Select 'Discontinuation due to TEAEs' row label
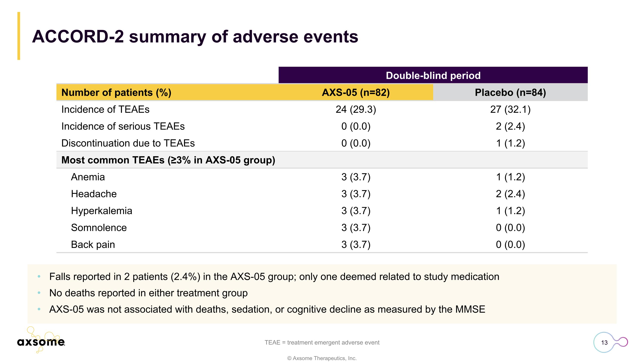This screenshot has height=362, width=644. click(x=128, y=143)
